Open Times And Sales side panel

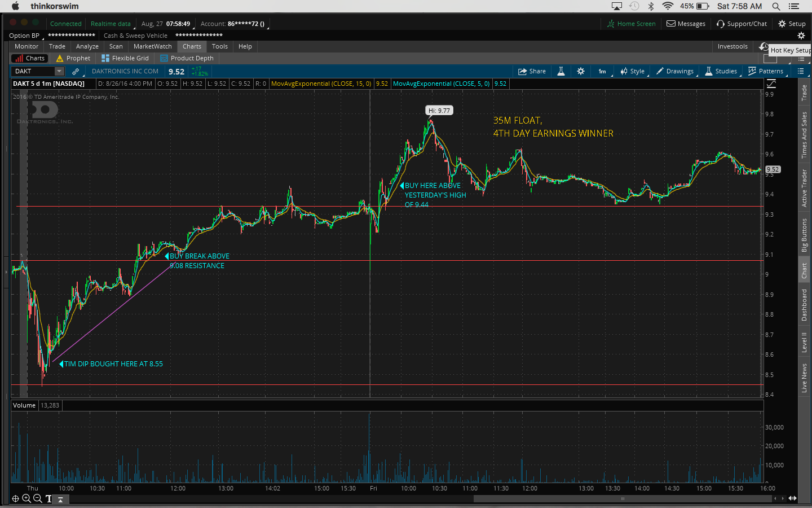click(805, 135)
